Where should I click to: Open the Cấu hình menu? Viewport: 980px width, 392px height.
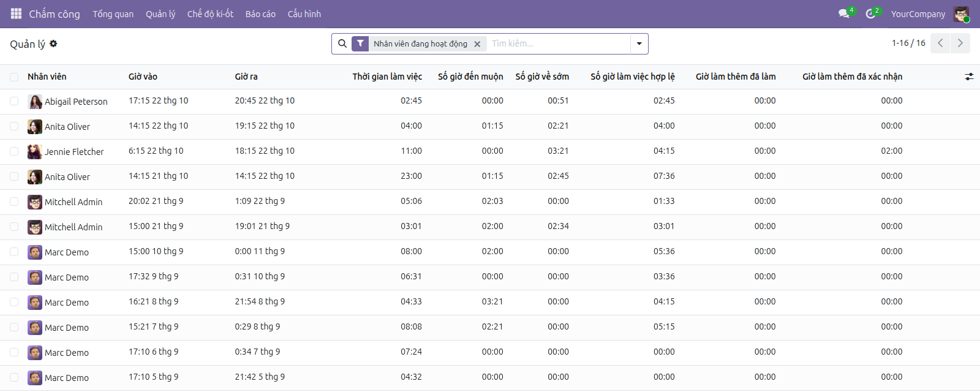tap(304, 13)
